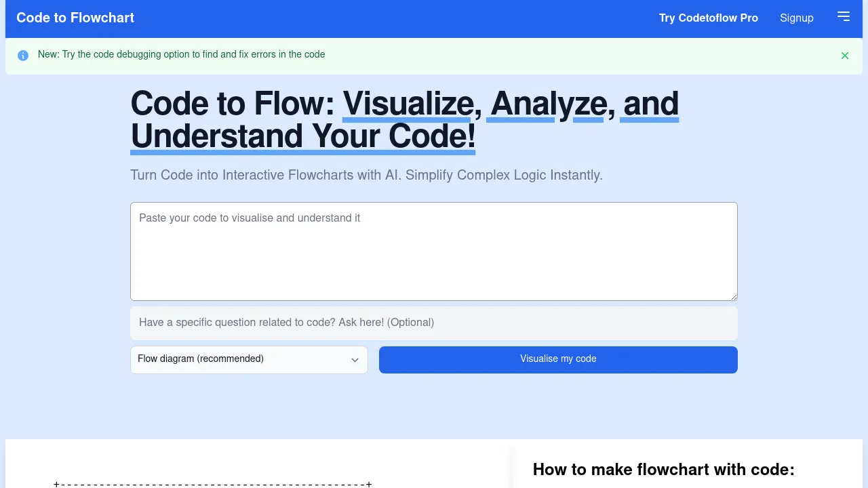Click the dropdown chevron next to Flow diagram

[x=355, y=360]
